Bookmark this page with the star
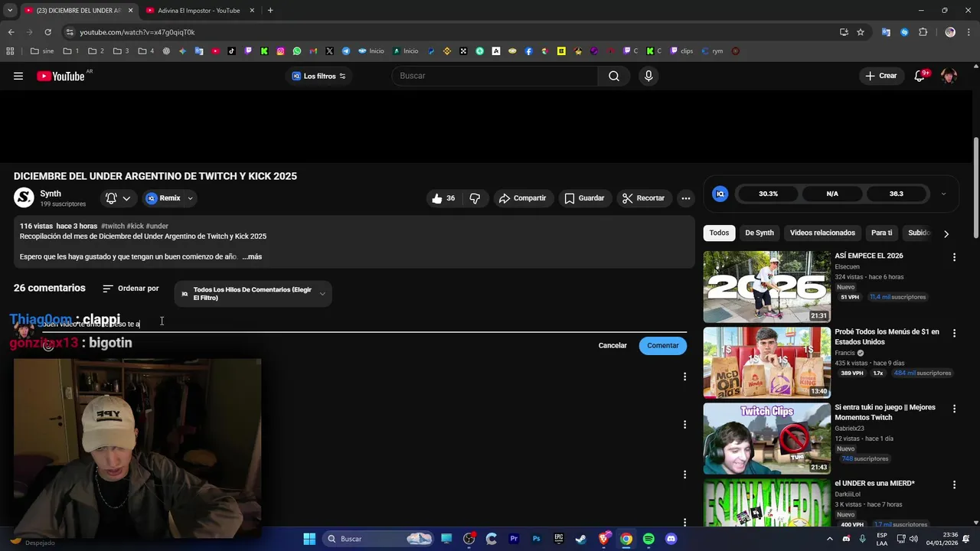This screenshot has width=980, height=551. 861,32
